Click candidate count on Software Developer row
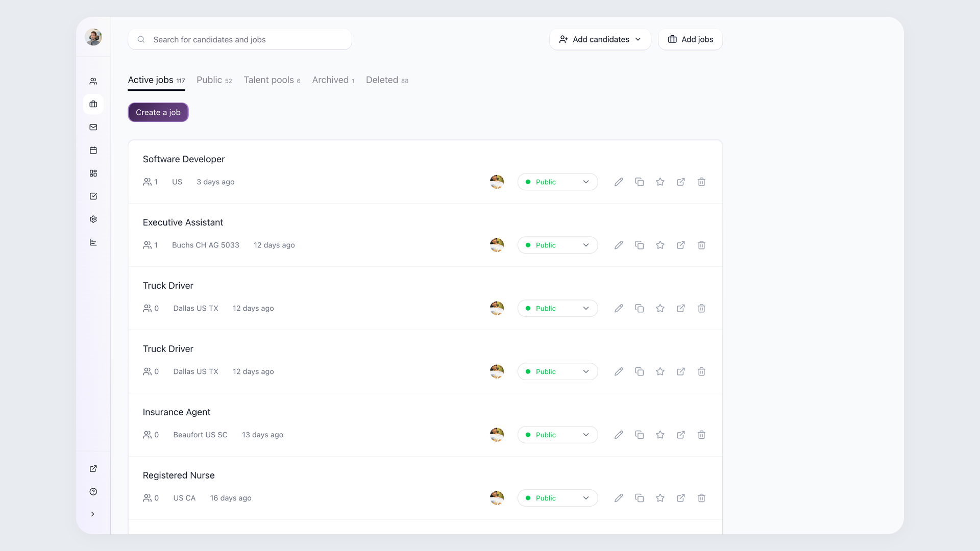Image resolution: width=980 pixels, height=551 pixels. pos(150,182)
